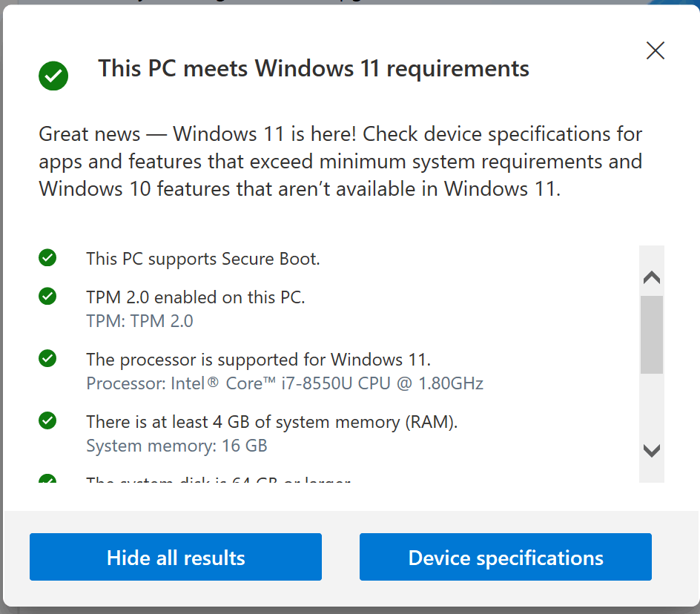Hide all results
The image size is (700, 614).
[x=176, y=557]
